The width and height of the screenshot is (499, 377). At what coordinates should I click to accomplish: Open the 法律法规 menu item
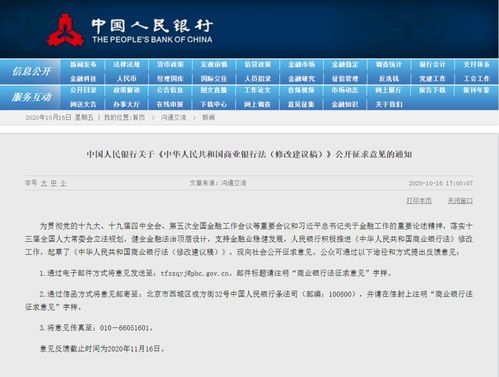pyautogui.click(x=127, y=64)
